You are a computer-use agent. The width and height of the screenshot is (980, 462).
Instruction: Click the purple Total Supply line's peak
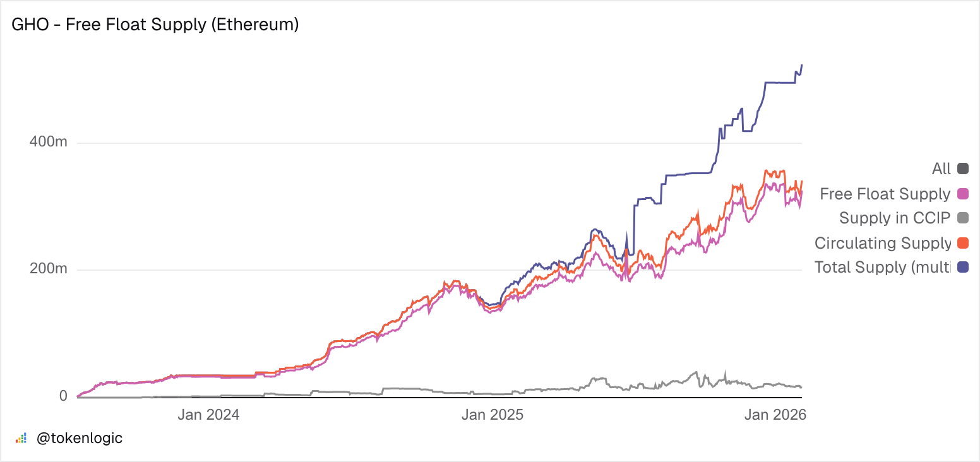(x=801, y=65)
